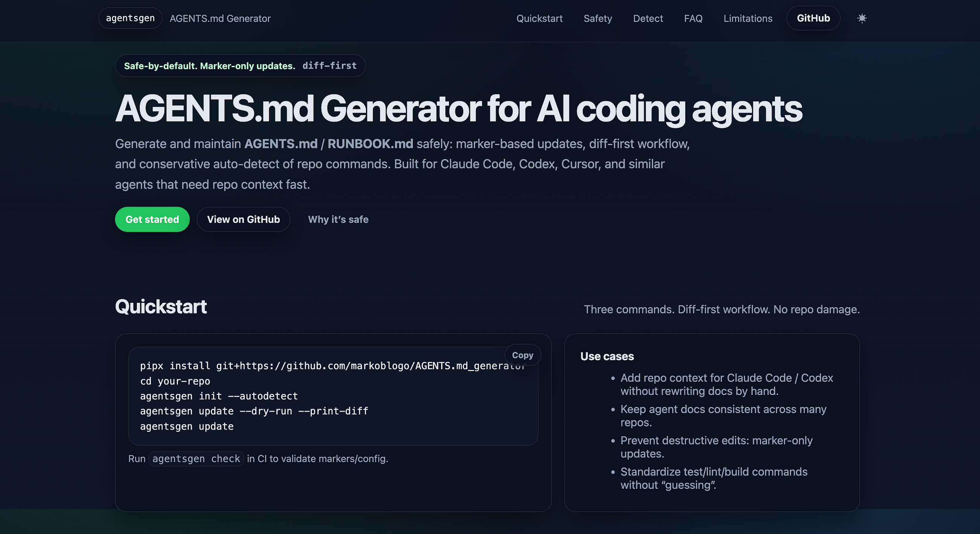Click the agentsgen logo badge
This screenshot has width=980, height=534.
[130, 18]
